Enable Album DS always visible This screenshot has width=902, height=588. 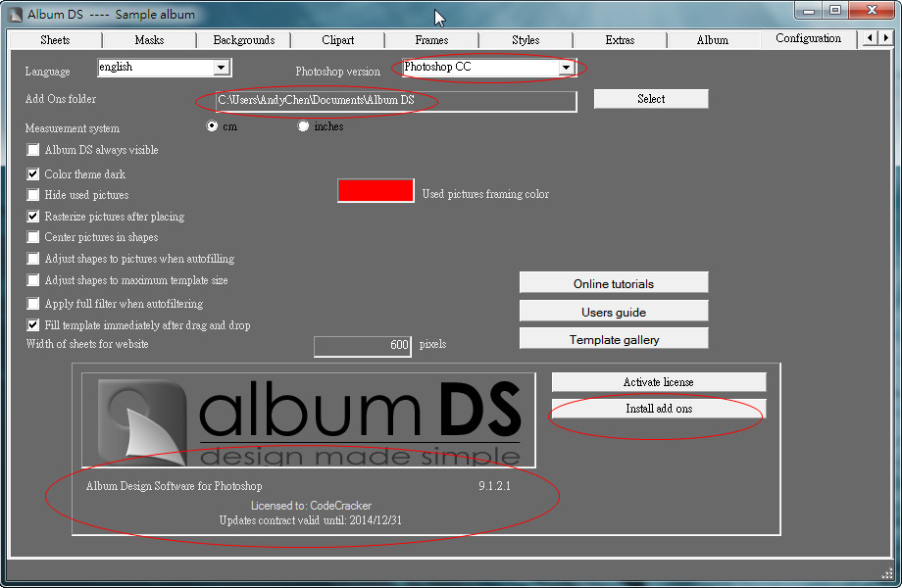tap(32, 150)
